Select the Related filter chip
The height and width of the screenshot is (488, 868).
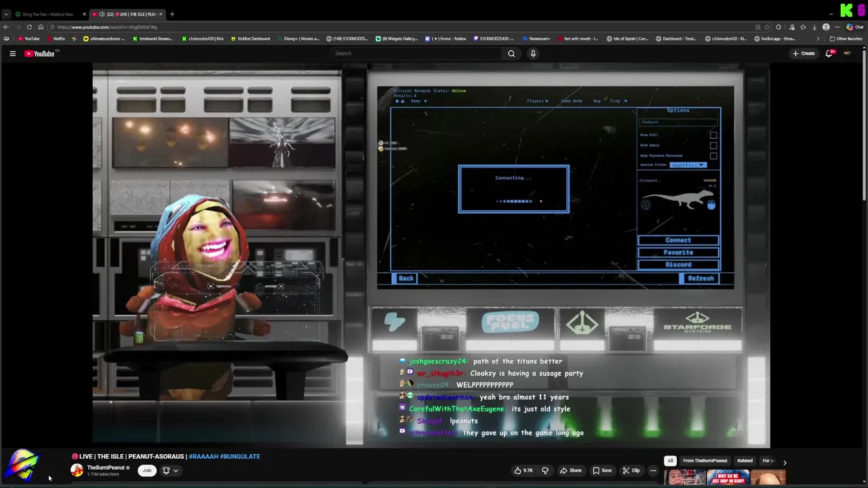coord(745,461)
